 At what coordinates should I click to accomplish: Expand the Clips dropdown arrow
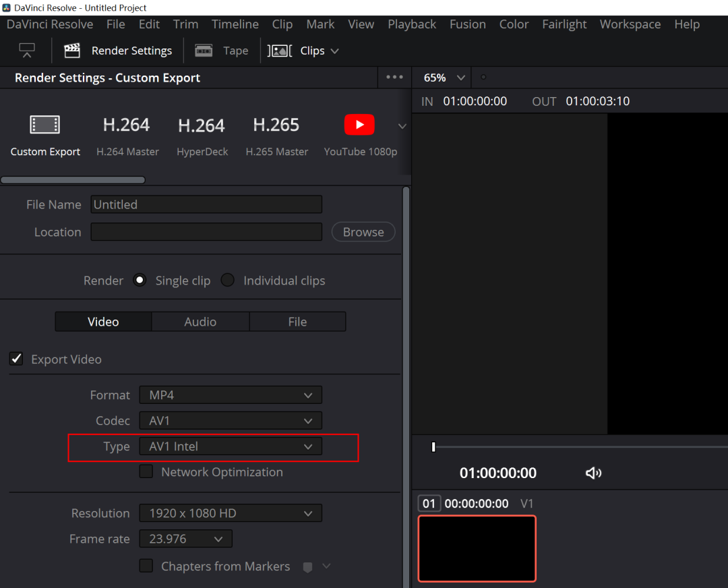[x=335, y=51]
